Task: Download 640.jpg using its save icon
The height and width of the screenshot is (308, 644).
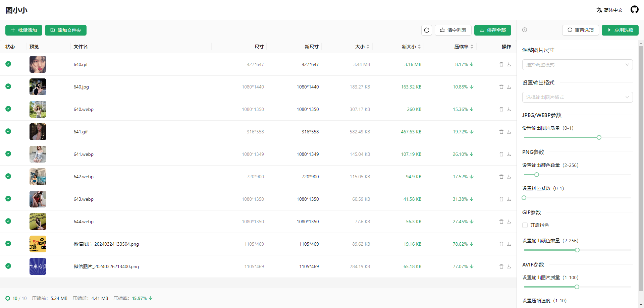Action: [x=509, y=87]
